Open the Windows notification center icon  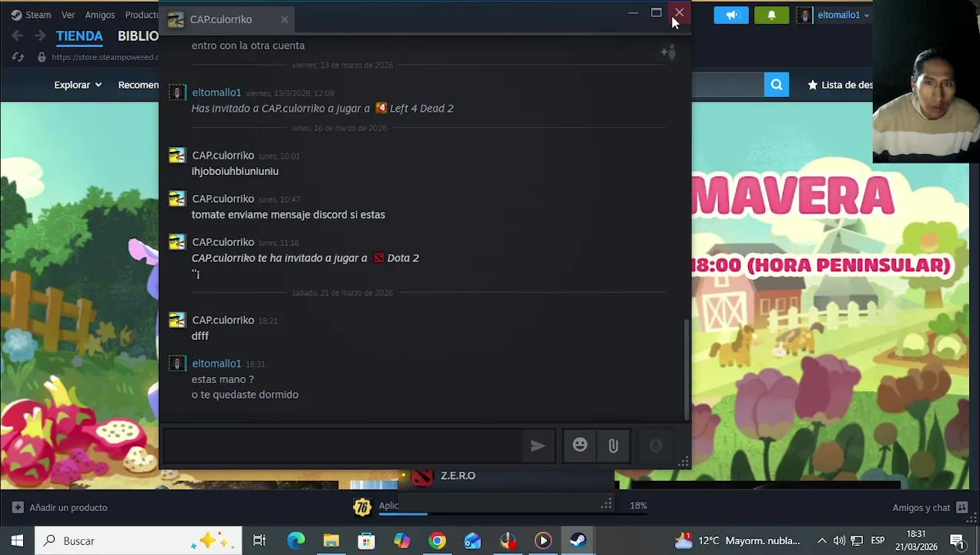(x=957, y=541)
